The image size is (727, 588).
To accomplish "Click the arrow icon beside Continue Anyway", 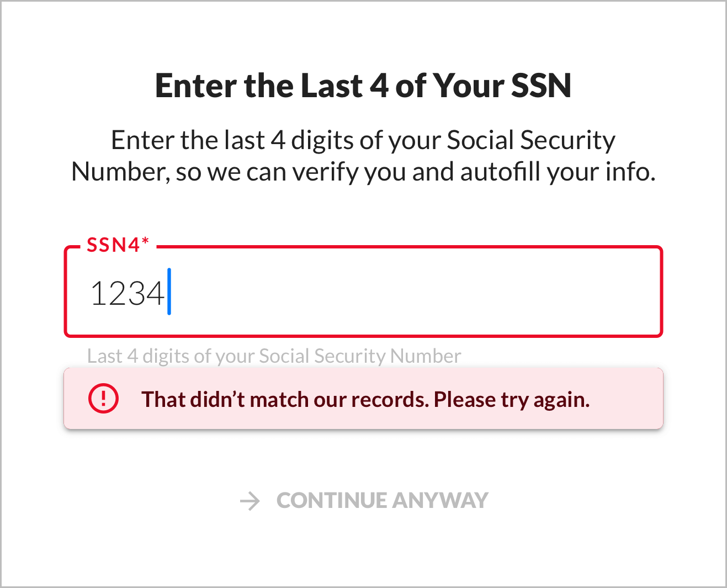I will click(x=250, y=501).
